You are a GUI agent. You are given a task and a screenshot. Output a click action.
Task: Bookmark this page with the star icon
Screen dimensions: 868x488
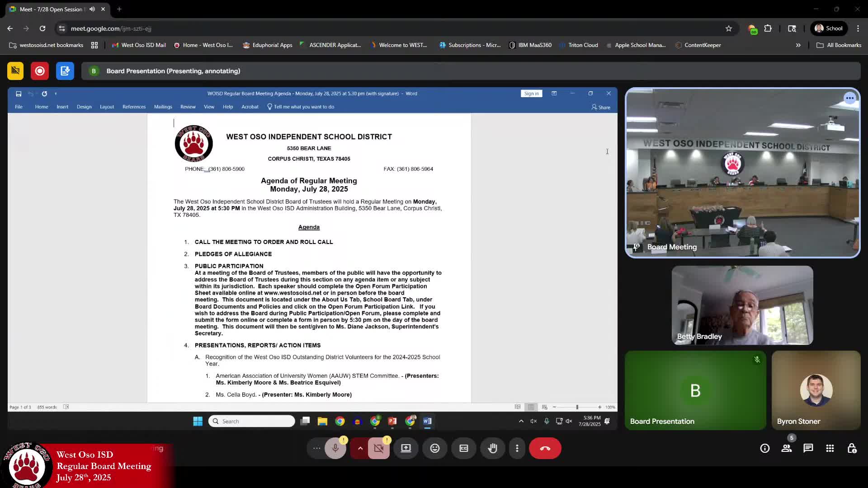(x=729, y=28)
